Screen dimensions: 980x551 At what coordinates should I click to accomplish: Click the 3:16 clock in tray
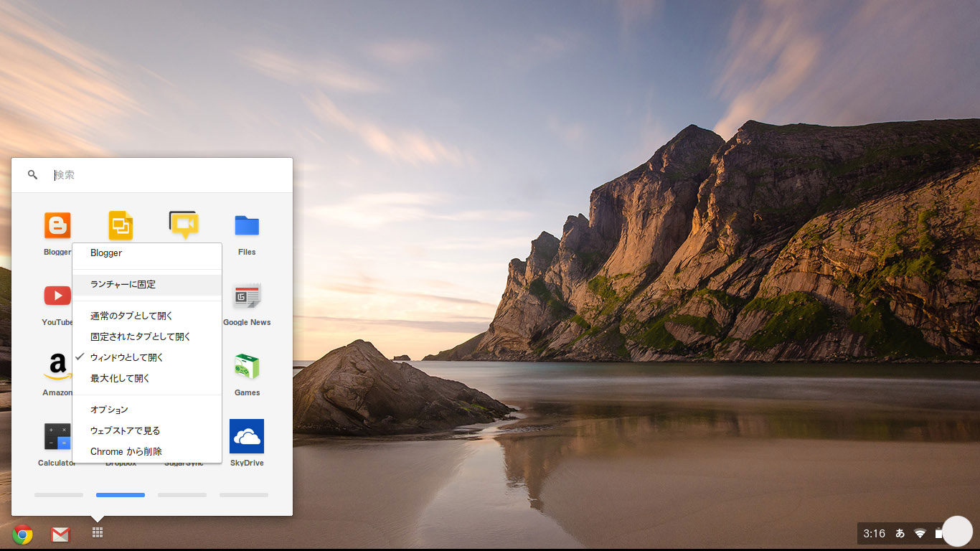coord(874,533)
